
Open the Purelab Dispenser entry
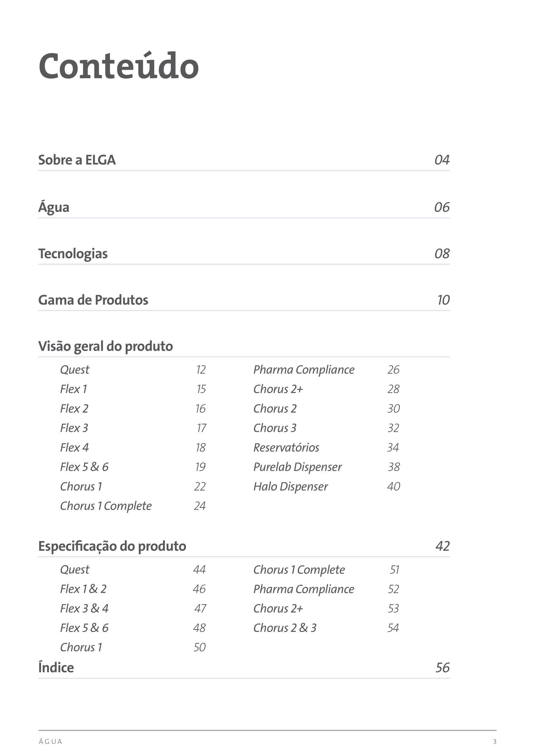click(x=326, y=467)
